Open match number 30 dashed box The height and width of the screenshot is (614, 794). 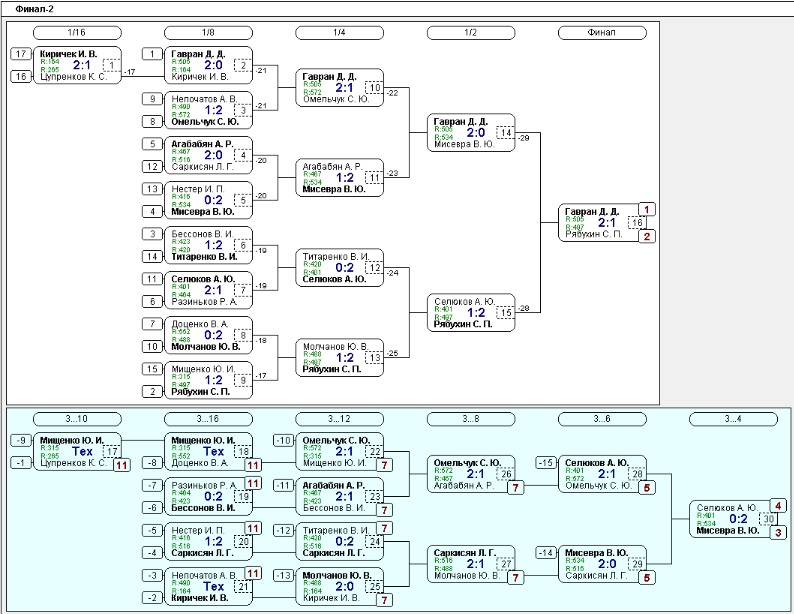tap(768, 519)
